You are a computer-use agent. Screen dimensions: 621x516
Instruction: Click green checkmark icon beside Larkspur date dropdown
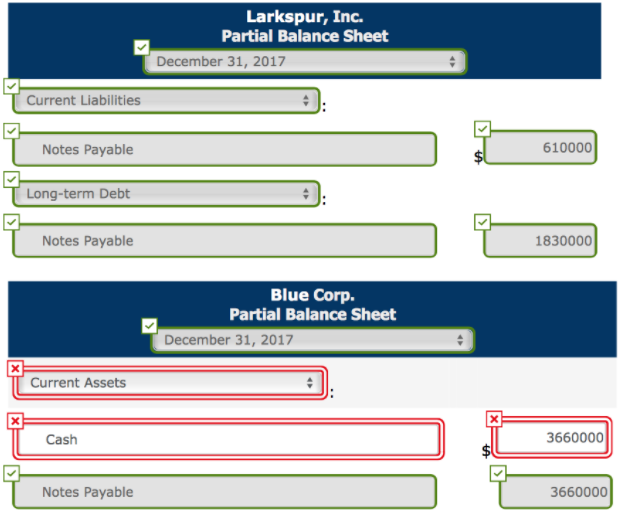pyautogui.click(x=141, y=48)
